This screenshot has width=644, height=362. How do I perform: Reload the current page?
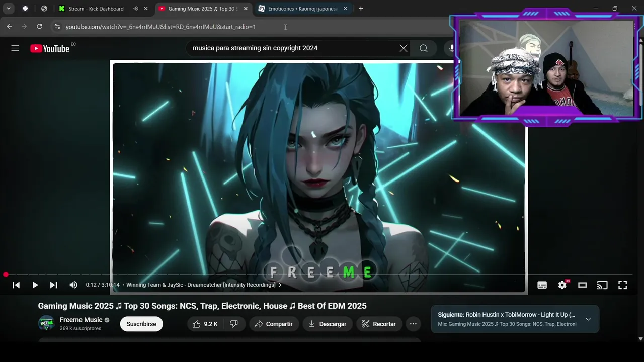coord(39,27)
